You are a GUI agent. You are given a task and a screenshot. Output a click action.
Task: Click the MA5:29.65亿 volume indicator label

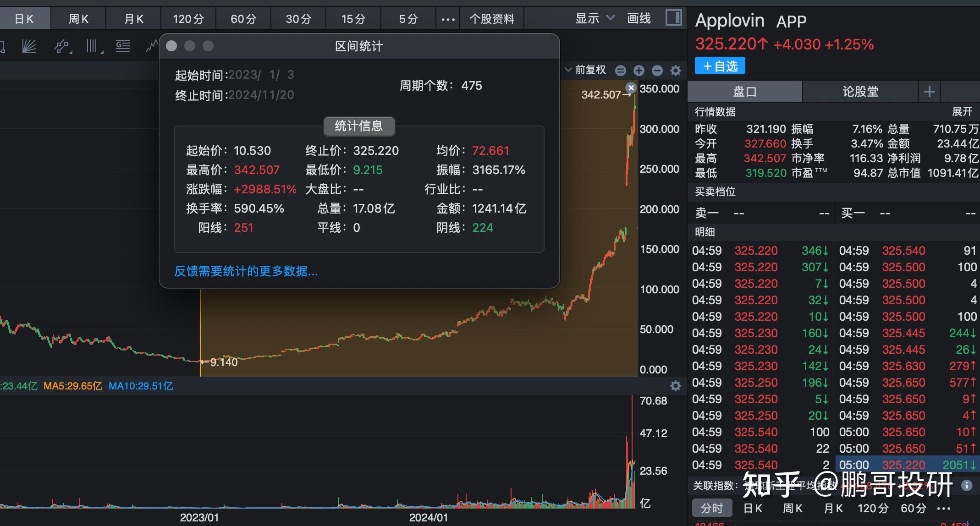[73, 386]
